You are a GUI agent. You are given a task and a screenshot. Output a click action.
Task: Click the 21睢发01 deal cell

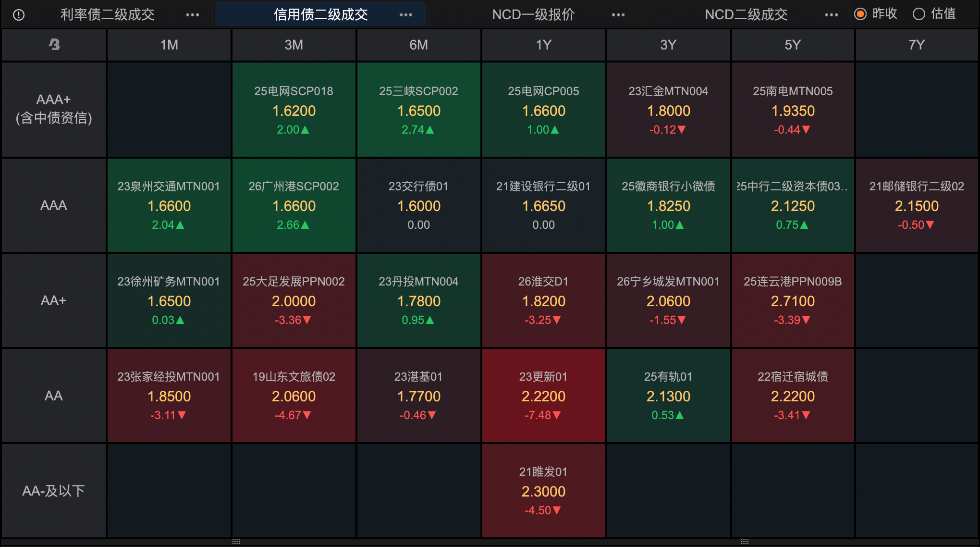[x=543, y=491]
